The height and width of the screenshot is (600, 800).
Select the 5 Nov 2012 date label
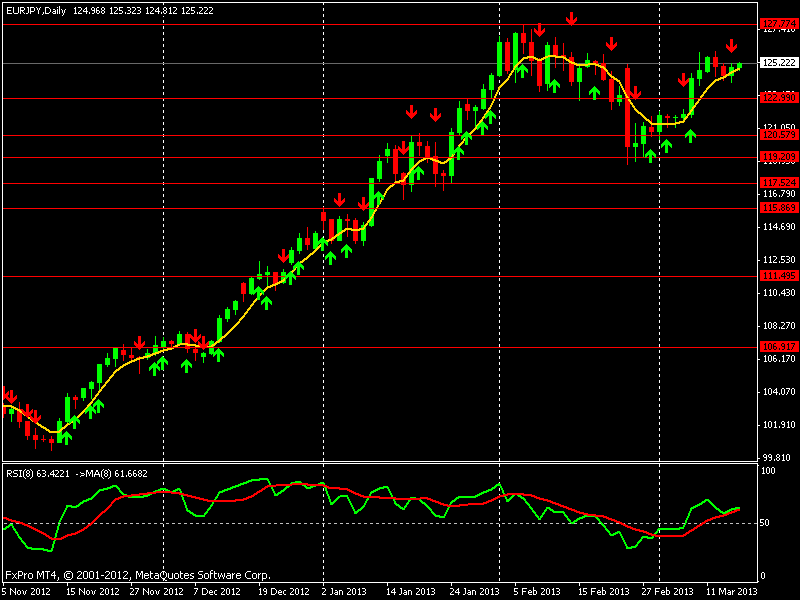(27, 592)
